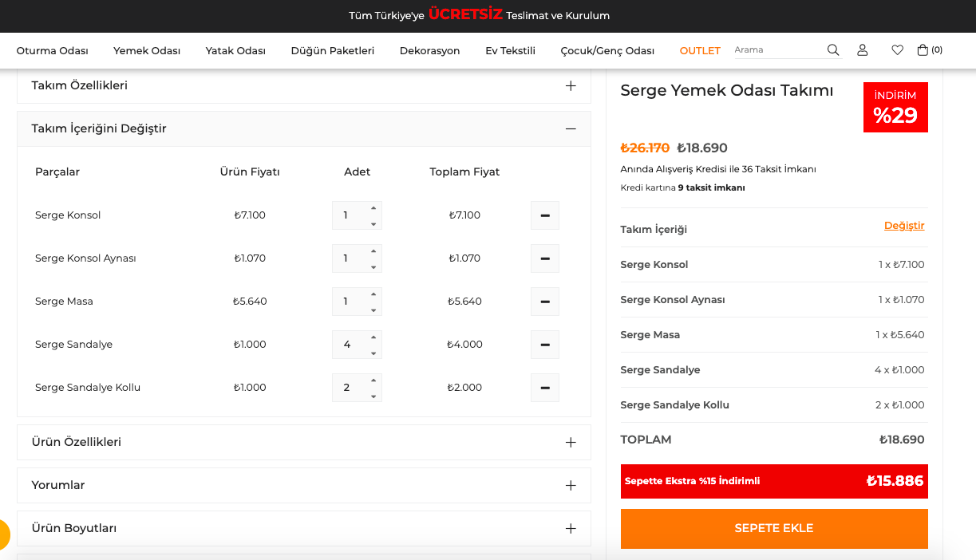
Task: Open the Yemek Odası menu
Action: pos(147,50)
